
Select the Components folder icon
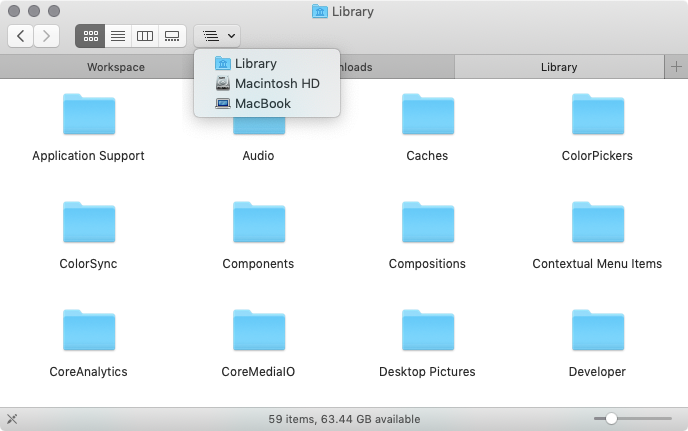click(259, 222)
